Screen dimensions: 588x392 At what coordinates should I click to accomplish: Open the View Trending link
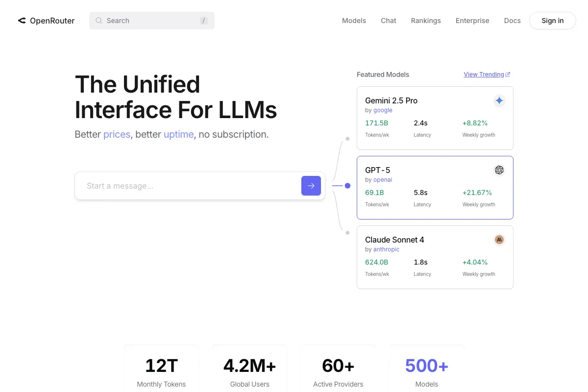click(x=484, y=74)
